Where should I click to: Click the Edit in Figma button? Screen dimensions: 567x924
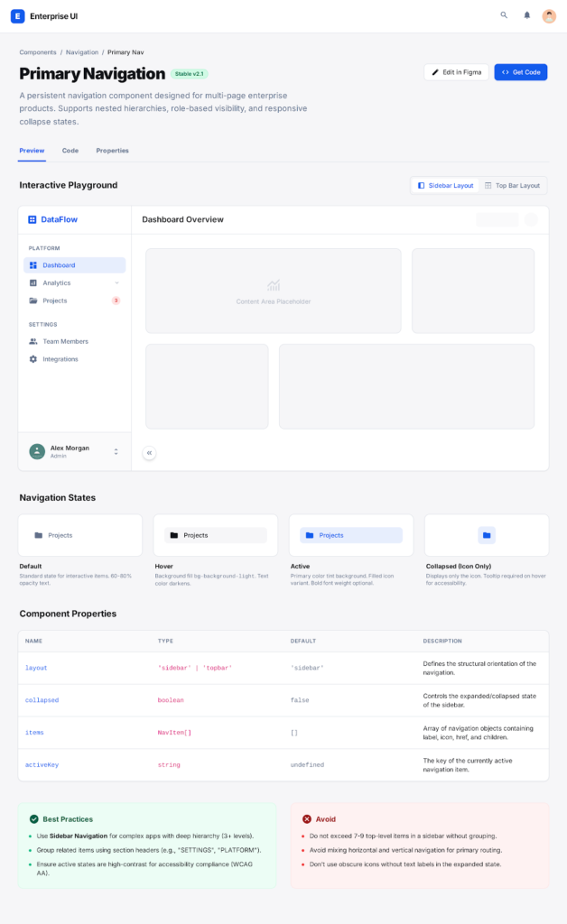[x=456, y=72]
